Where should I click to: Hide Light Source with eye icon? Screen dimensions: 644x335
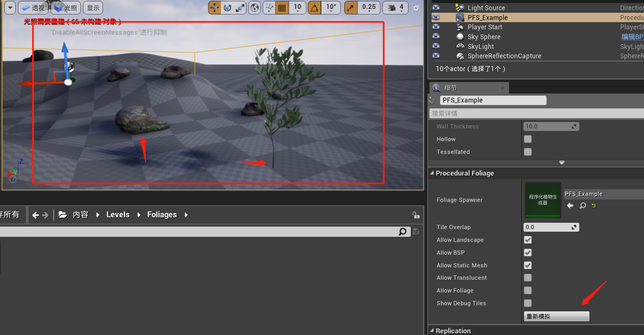pyautogui.click(x=436, y=8)
